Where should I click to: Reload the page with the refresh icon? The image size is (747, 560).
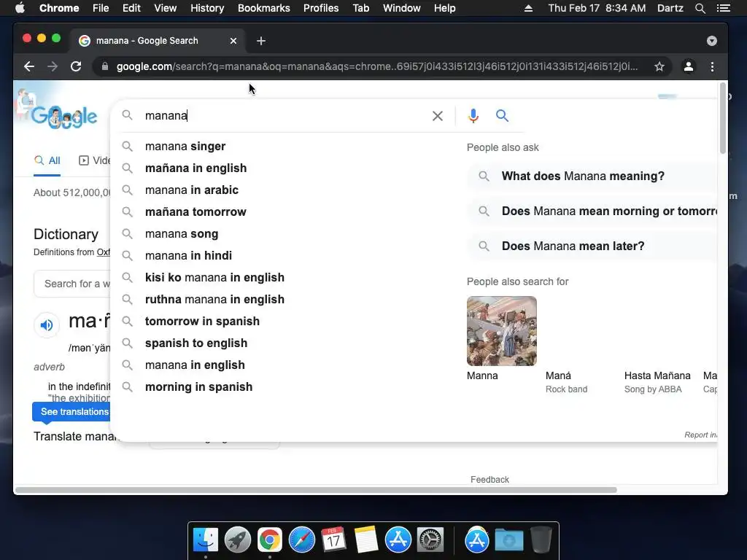pyautogui.click(x=76, y=66)
